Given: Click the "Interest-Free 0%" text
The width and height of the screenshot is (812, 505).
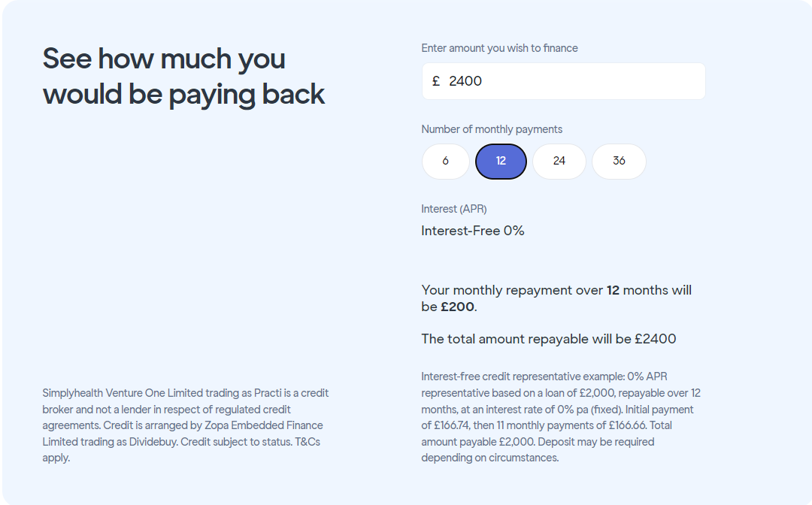Looking at the screenshot, I should 473,231.
